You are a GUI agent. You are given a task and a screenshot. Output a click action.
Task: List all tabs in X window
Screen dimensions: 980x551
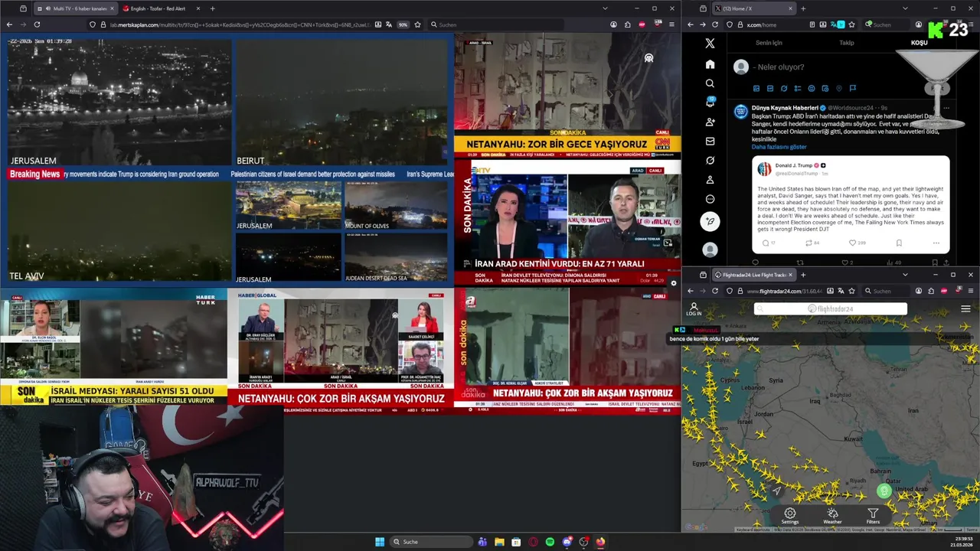905,8
